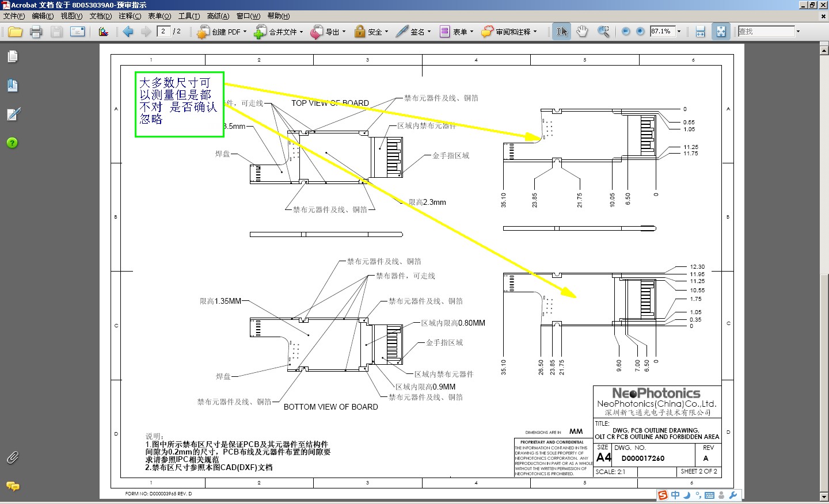Screen dimensions: 829x504
Task: Expand the 导出 dropdown arrow
Action: tap(344, 32)
